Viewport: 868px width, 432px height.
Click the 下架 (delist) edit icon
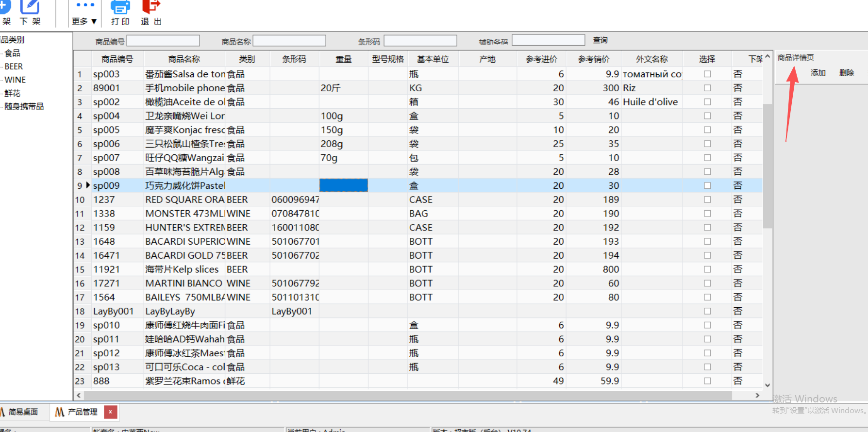pos(30,8)
